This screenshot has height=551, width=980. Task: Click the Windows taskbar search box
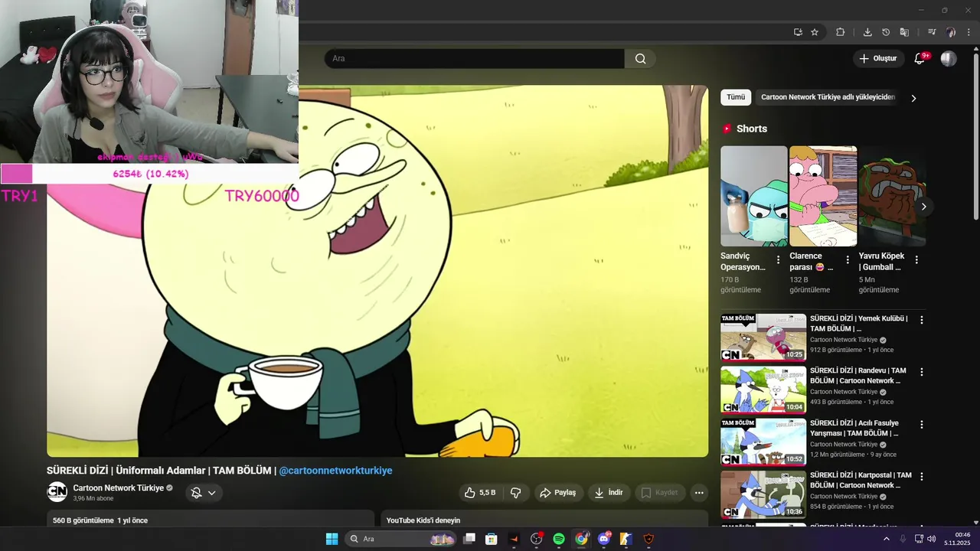(402, 539)
